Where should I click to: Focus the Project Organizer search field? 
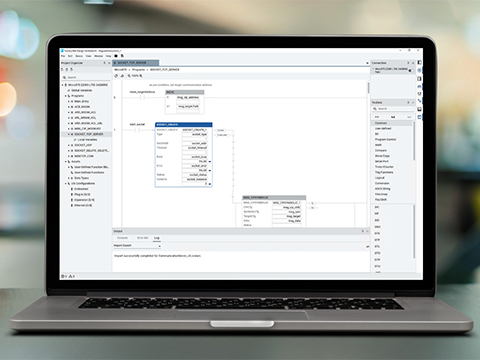86,77
